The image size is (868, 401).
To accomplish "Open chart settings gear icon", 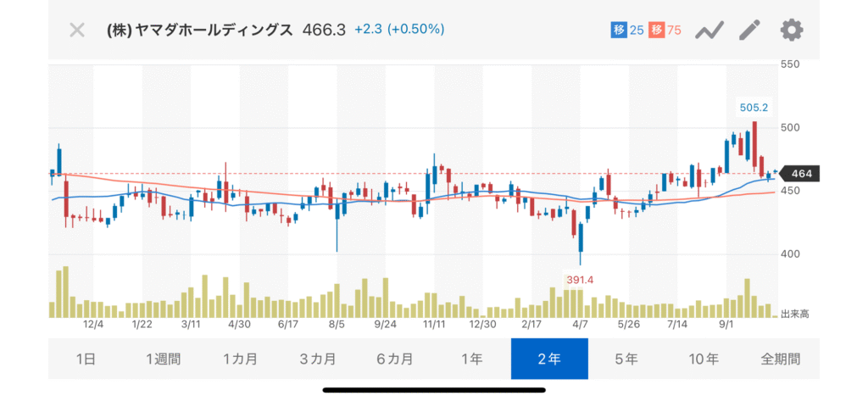I will 792,31.
